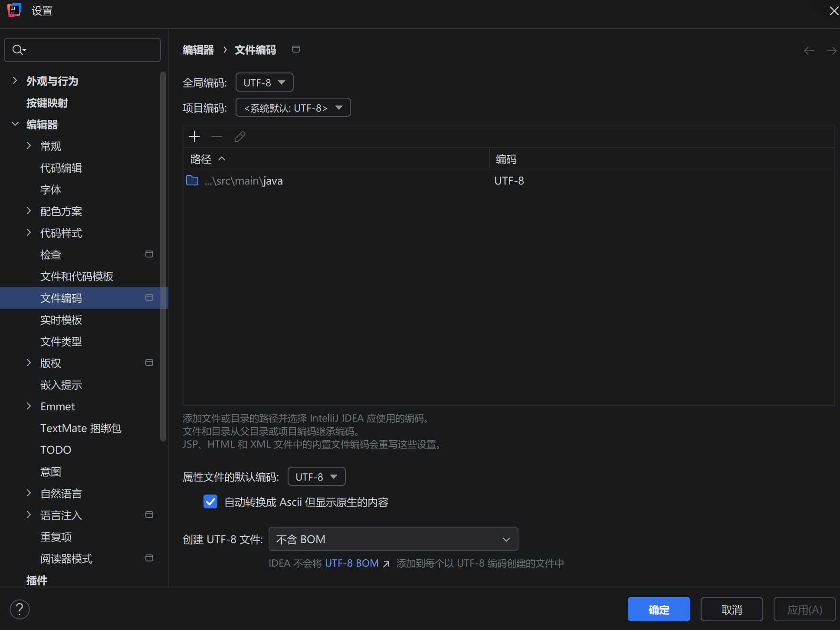
Task: Expand the 外观与行为 tree node
Action: tap(15, 81)
